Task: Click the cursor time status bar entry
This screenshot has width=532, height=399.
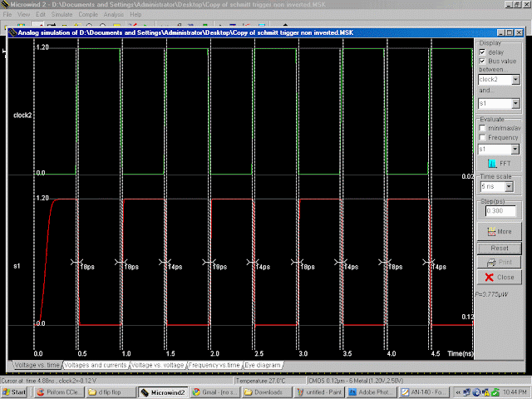Action: click(x=117, y=381)
